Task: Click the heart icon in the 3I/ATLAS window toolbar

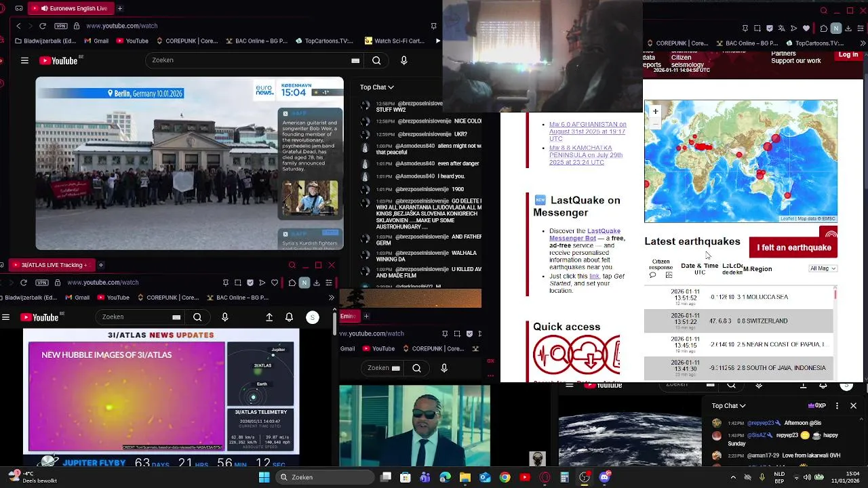Action: pyautogui.click(x=275, y=283)
